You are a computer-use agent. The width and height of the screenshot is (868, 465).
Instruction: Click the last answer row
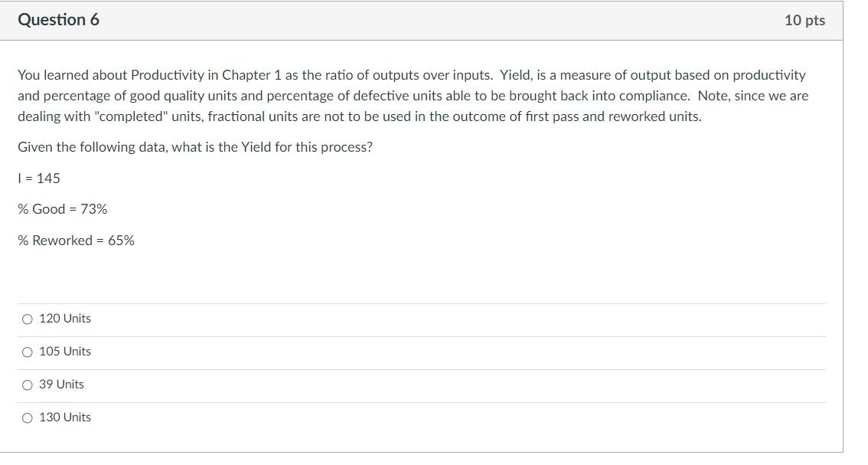point(421,417)
